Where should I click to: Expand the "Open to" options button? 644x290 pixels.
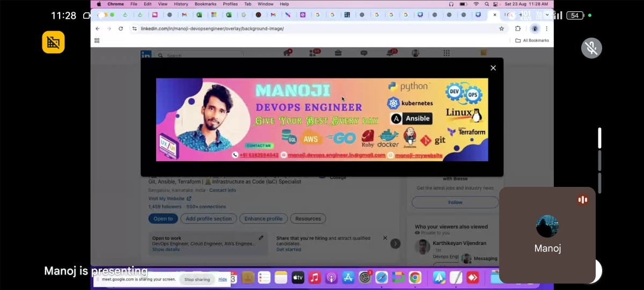(x=163, y=219)
